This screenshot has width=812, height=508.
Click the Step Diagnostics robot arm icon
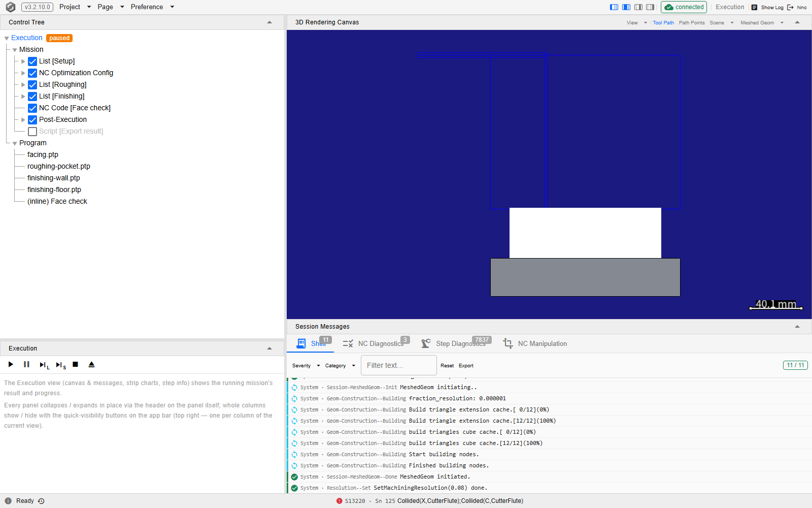pos(426,343)
